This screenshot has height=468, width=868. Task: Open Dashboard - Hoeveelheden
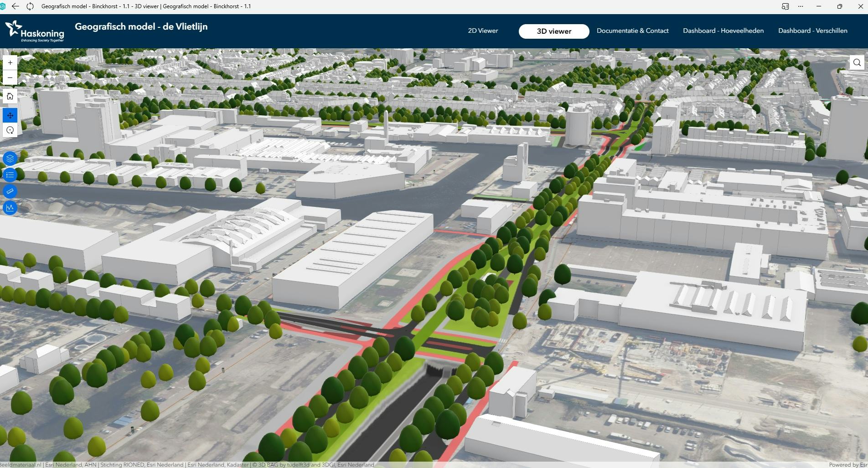pos(723,31)
